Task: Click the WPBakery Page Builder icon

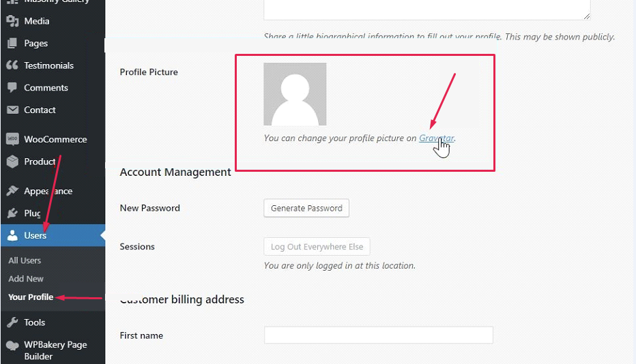Action: click(12, 346)
